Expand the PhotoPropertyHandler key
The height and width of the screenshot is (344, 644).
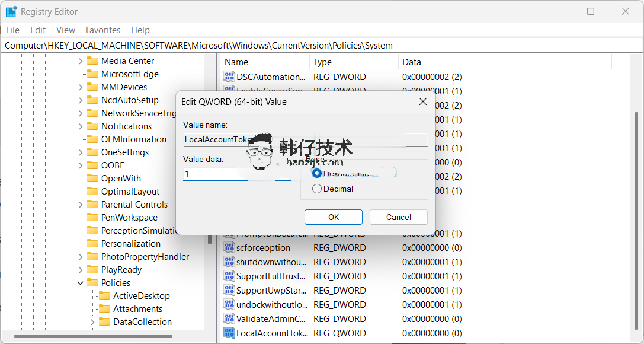pyautogui.click(x=81, y=257)
